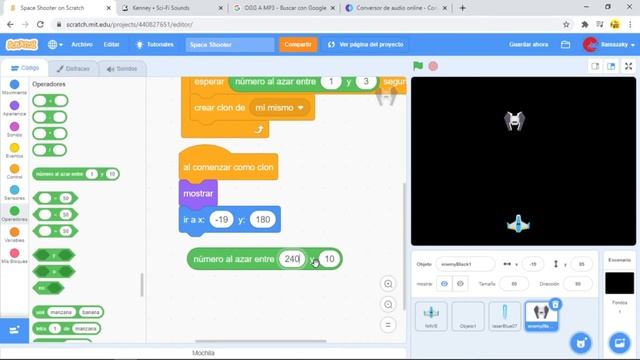Switch to the Código tab
This screenshot has width=640, height=360.
coord(25,68)
